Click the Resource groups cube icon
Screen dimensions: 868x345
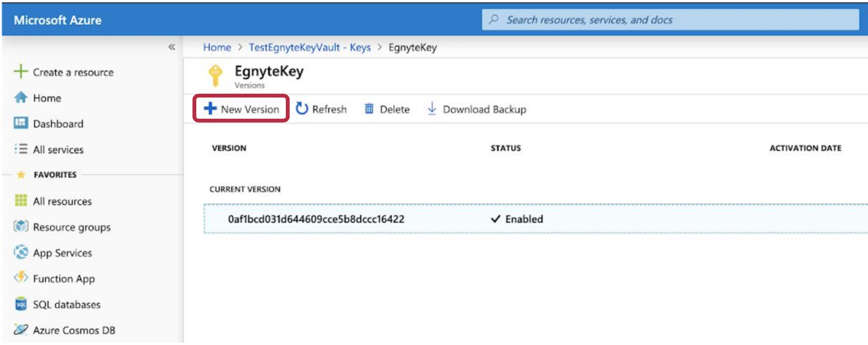pos(21,226)
